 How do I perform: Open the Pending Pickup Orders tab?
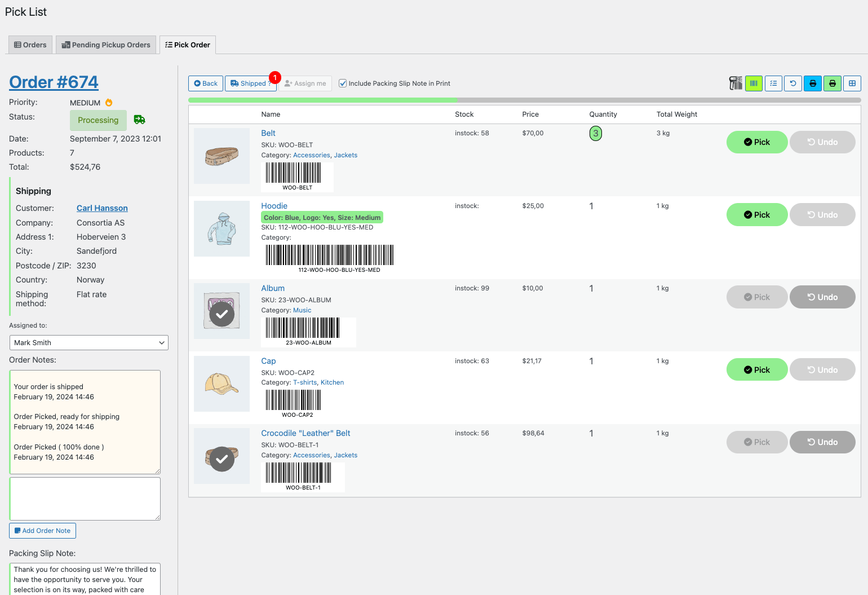click(x=106, y=45)
